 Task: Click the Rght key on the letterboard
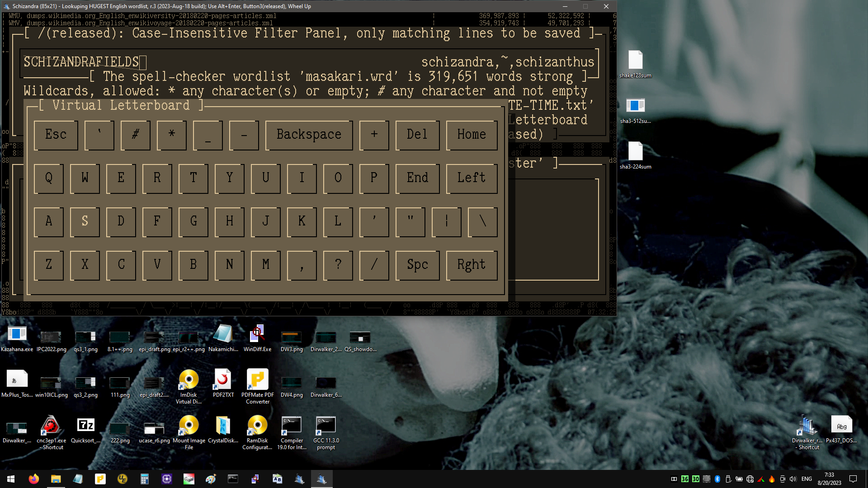pos(472,265)
